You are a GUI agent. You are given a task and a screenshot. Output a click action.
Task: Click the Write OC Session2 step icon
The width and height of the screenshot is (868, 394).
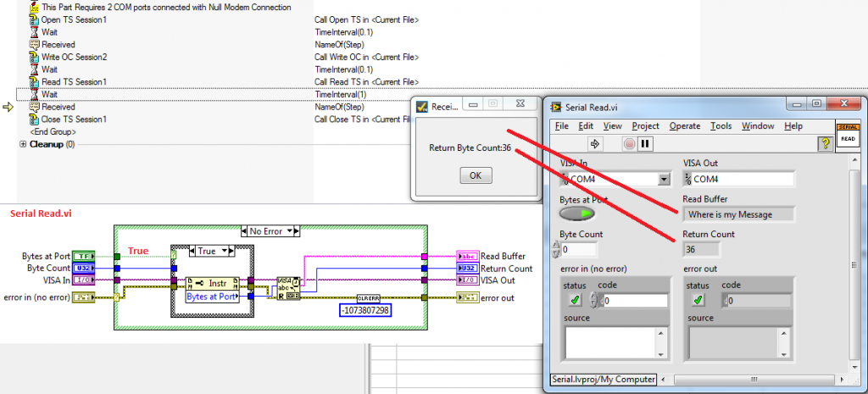coord(34,57)
